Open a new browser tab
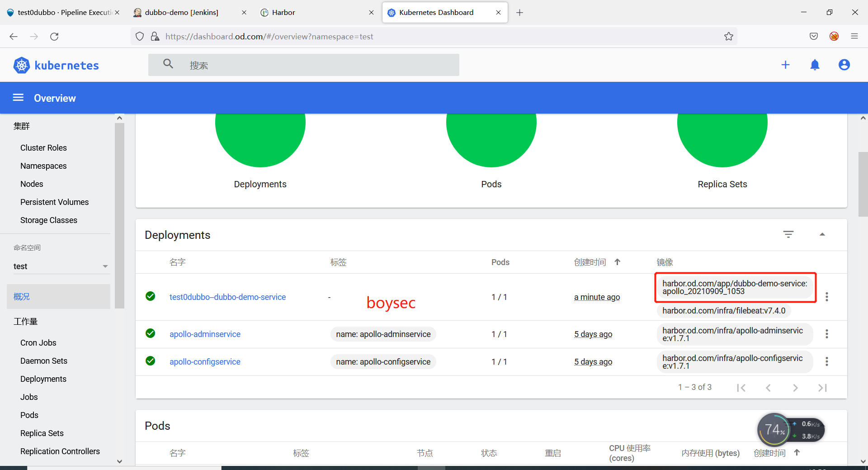Image resolution: width=868 pixels, height=470 pixels. (520, 13)
